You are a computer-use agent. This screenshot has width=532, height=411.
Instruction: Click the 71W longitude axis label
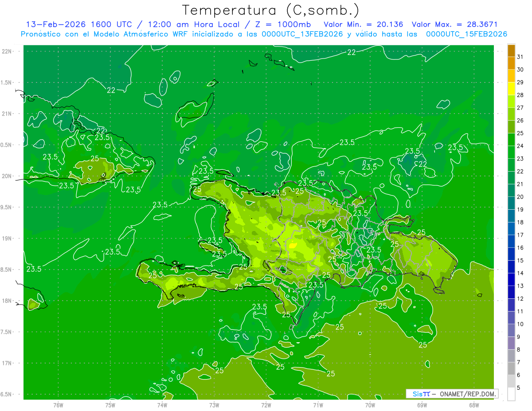click(x=318, y=405)
